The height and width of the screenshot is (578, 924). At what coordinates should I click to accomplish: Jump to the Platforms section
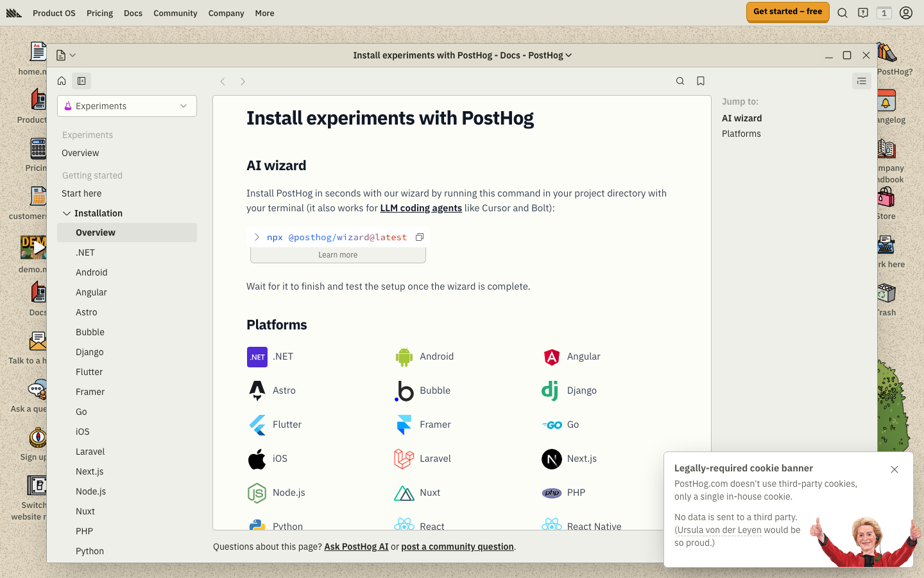tap(741, 134)
